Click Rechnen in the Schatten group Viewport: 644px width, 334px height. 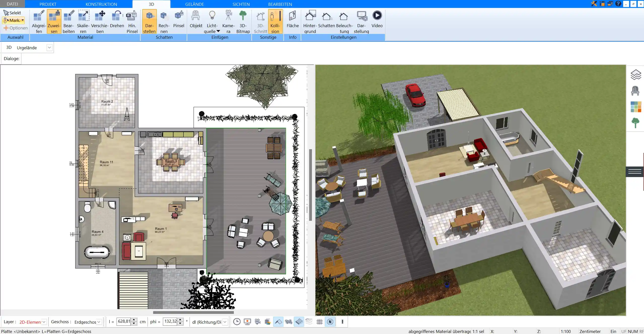164,22
